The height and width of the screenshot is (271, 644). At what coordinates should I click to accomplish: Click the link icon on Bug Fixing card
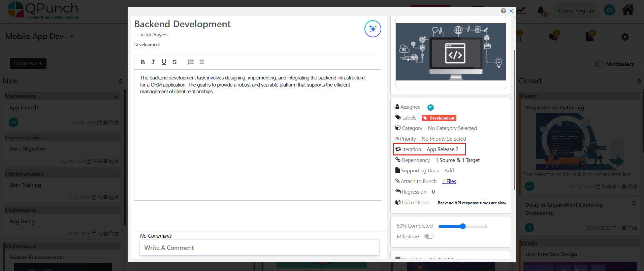(100, 234)
